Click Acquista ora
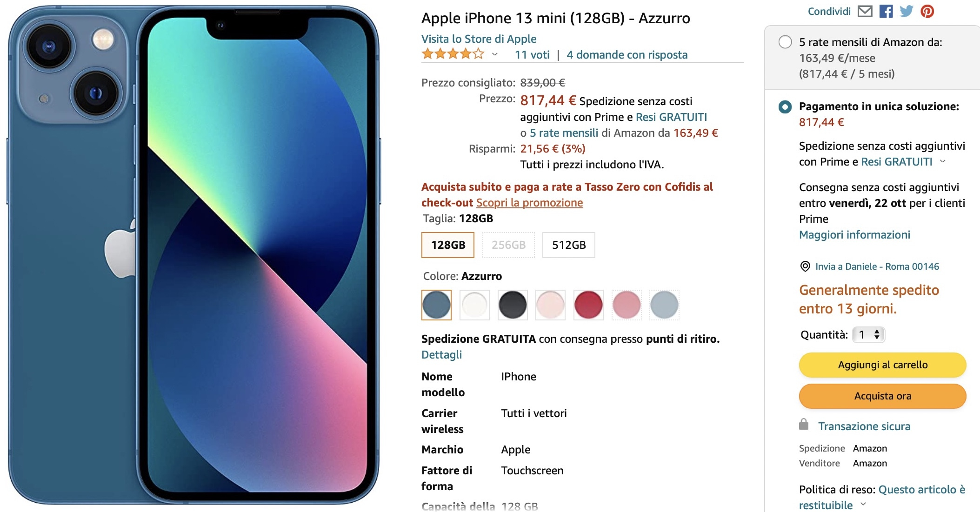The width and height of the screenshot is (980, 512). pyautogui.click(x=882, y=396)
